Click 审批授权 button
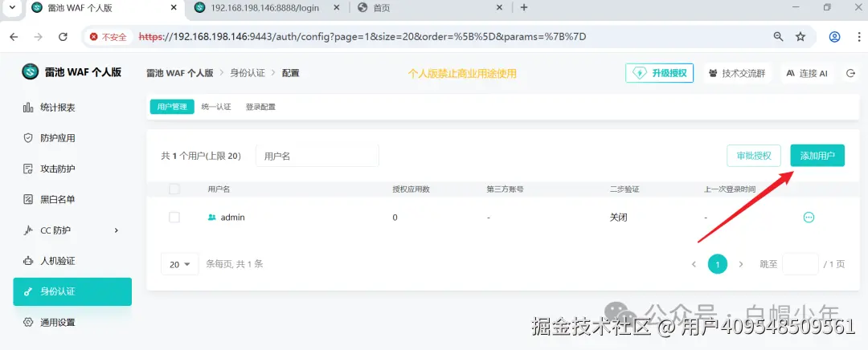 [x=753, y=156]
